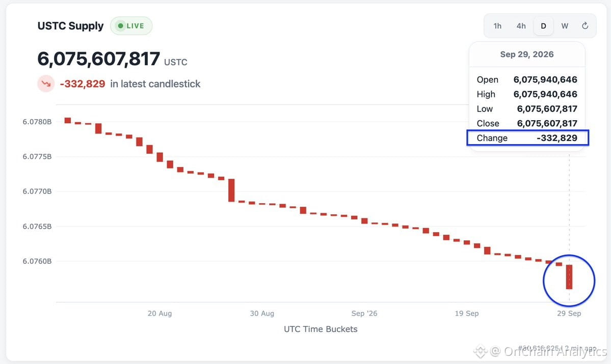
Task: Click the Change row in tooltip
Action: 527,138
